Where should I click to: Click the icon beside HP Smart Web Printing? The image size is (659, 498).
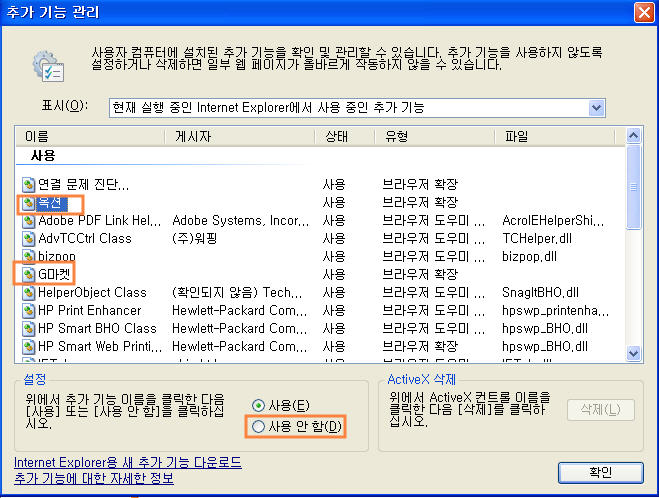point(28,347)
